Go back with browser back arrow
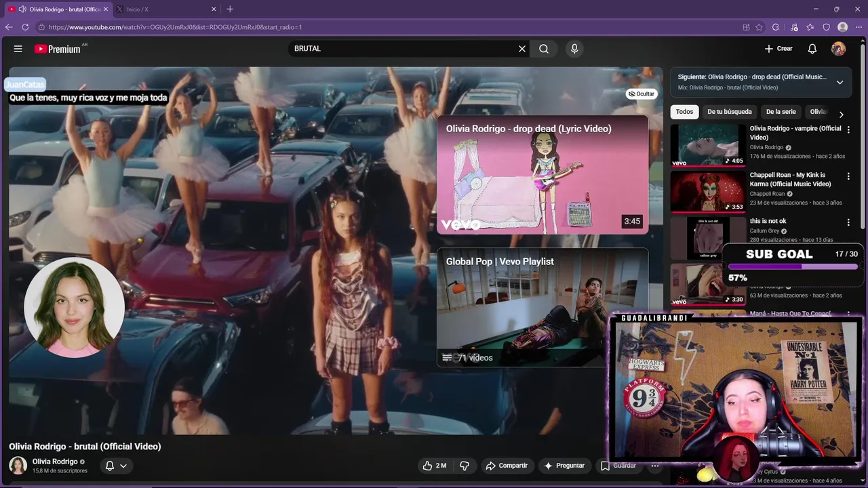Viewport: 868px width, 488px height. pos(9,27)
